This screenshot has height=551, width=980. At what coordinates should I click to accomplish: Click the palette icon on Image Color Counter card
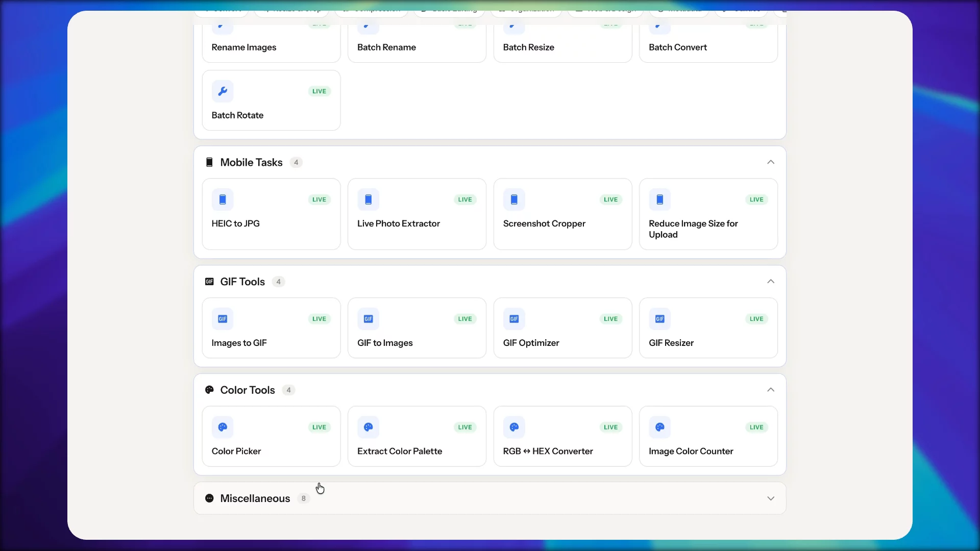[660, 427]
